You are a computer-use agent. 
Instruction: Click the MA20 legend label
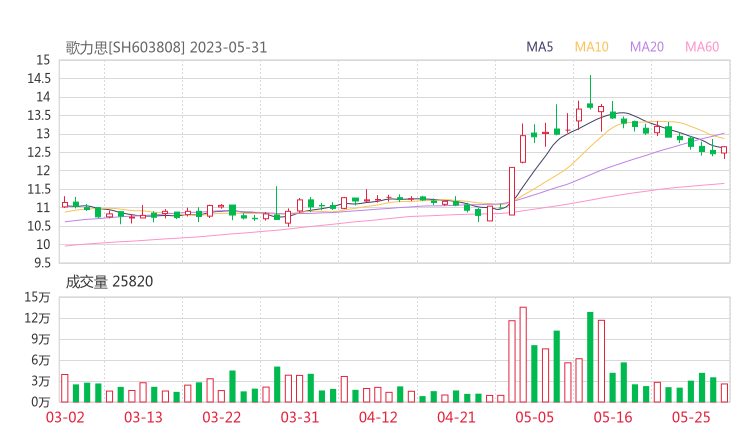pos(647,47)
